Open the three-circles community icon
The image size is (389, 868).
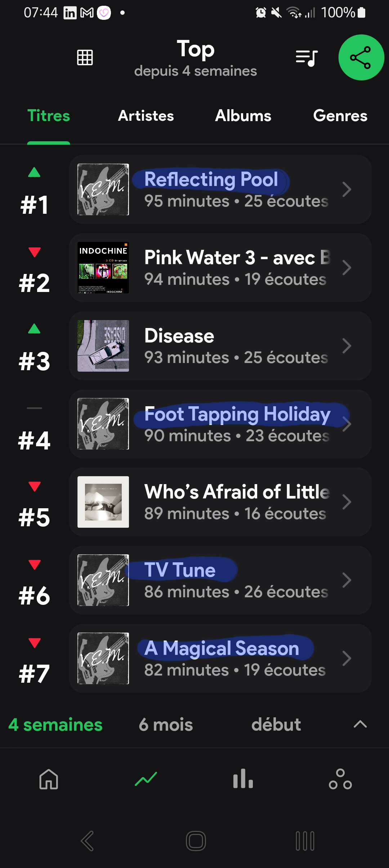340,779
